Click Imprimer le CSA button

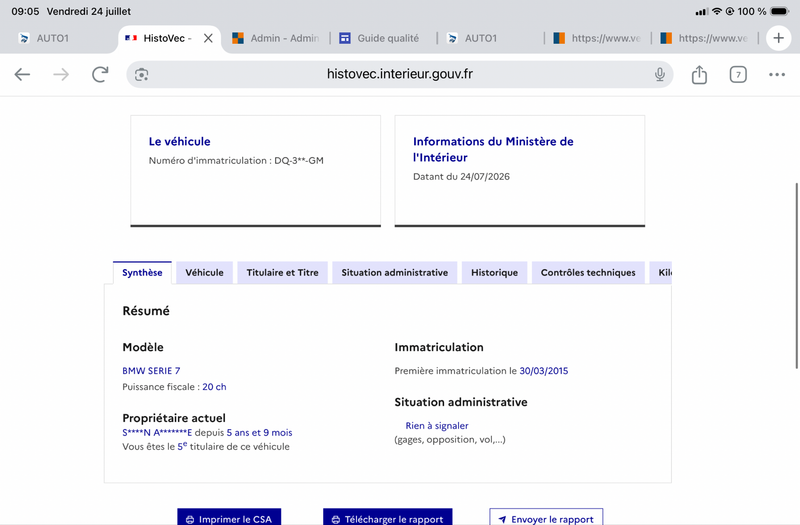[229, 517]
